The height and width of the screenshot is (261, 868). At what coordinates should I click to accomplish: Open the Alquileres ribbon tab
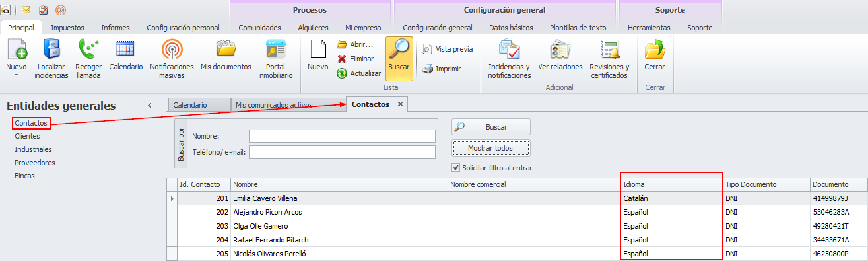click(x=313, y=28)
